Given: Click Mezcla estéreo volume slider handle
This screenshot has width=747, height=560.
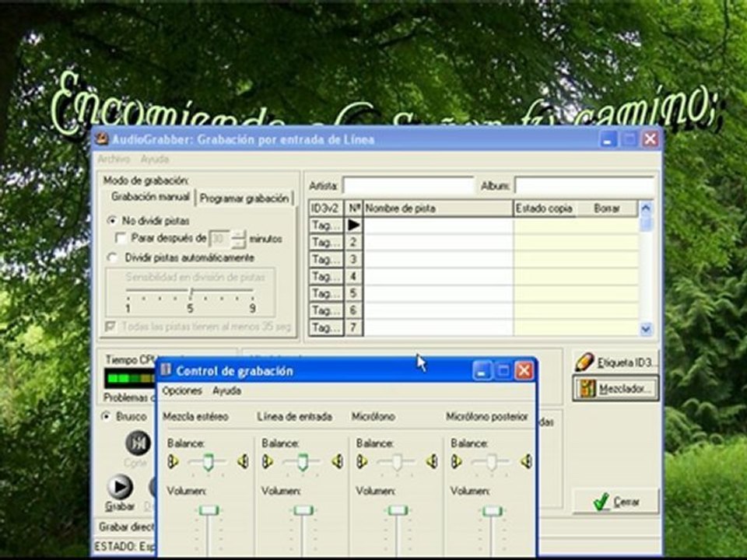Looking at the screenshot, I should pos(209,510).
